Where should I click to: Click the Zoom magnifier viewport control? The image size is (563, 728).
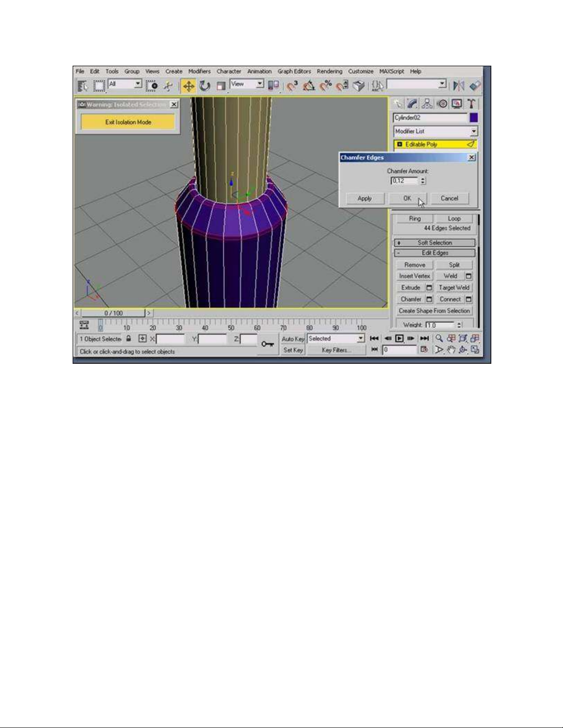tap(439, 339)
